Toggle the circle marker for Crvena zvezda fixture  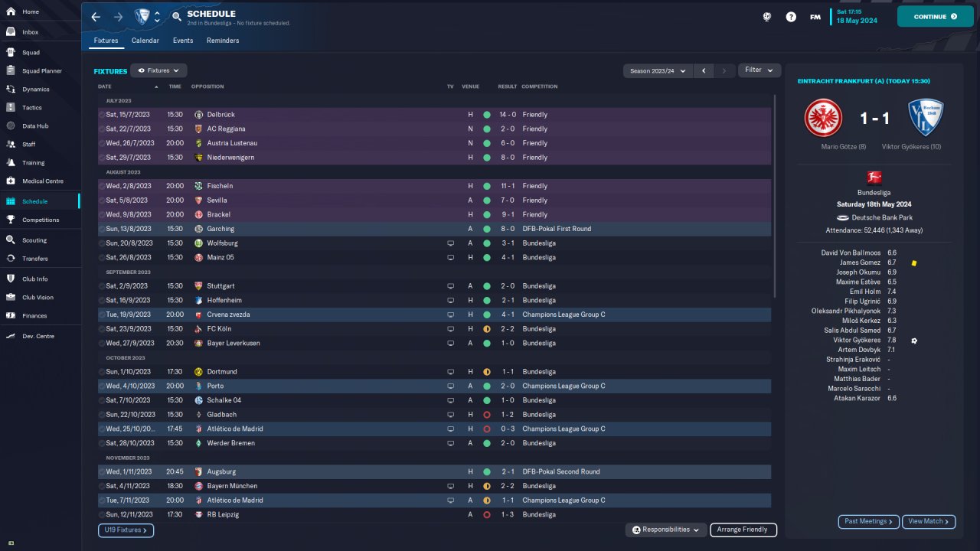[x=102, y=315]
